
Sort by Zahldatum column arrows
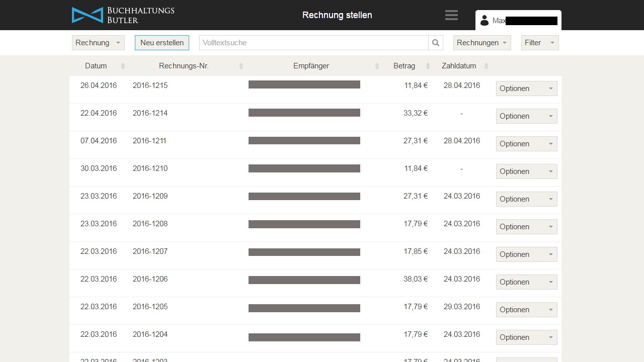[x=486, y=66]
